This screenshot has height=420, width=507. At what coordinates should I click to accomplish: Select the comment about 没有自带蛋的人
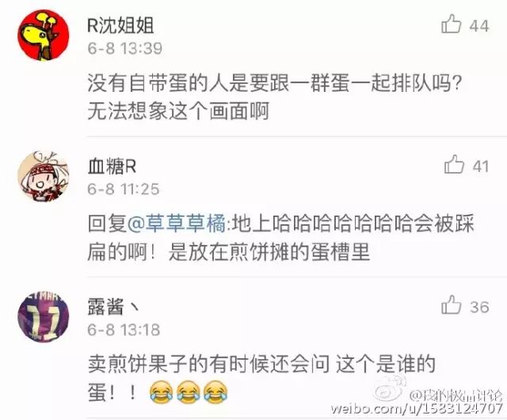coord(274,97)
